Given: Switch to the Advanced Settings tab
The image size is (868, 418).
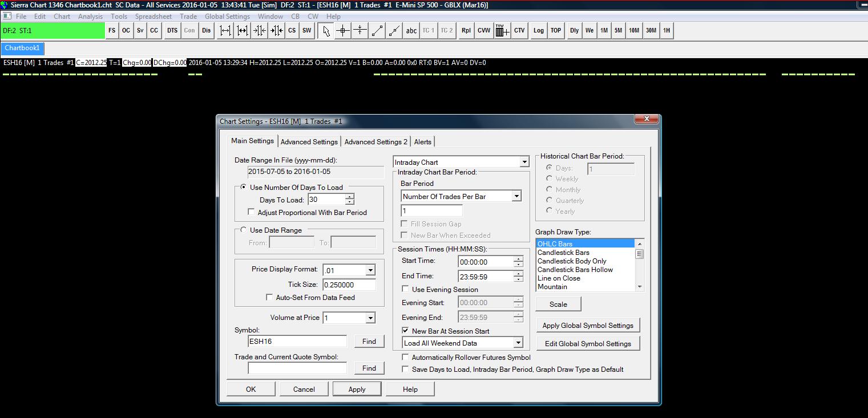Looking at the screenshot, I should click(309, 141).
